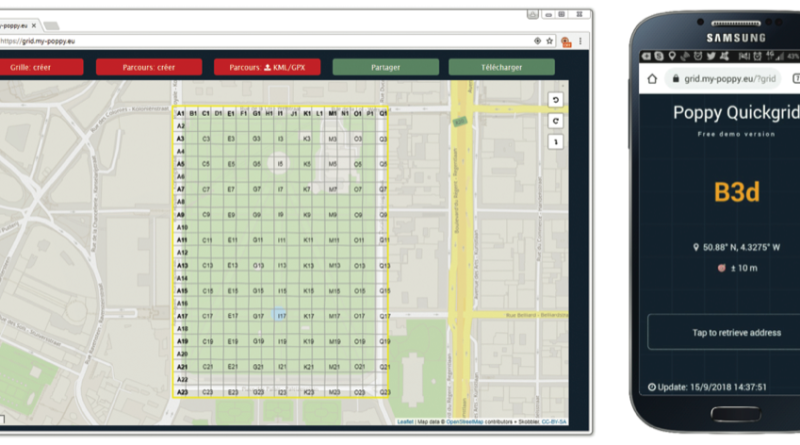This screenshot has height=445, width=800.
Task: Click the highlighted I17 grid cell
Action: (x=282, y=316)
